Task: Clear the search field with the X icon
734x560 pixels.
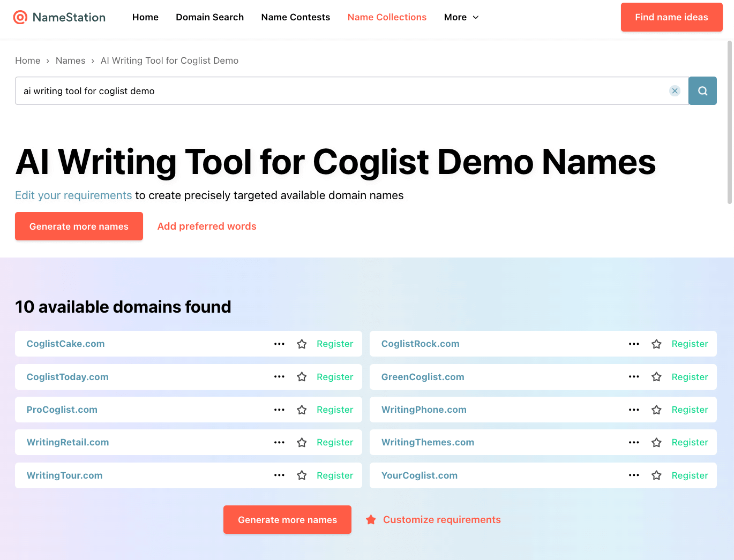Action: pyautogui.click(x=675, y=91)
